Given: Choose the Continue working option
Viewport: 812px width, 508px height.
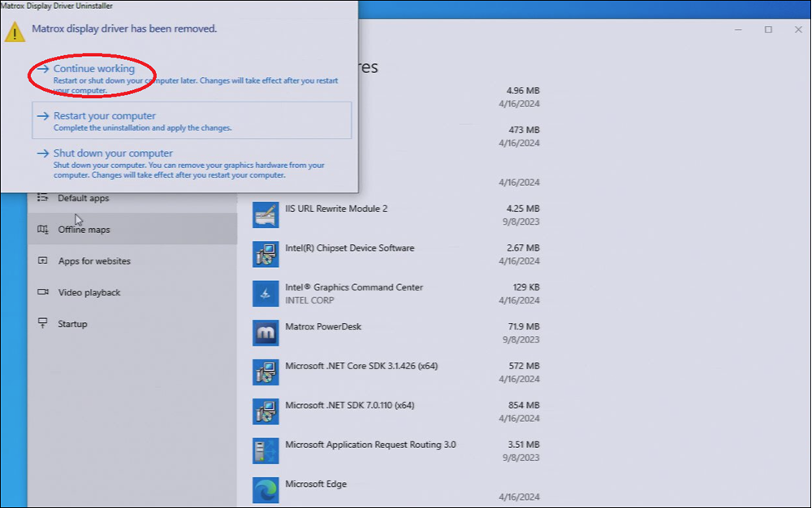Looking at the screenshot, I should click(x=93, y=69).
